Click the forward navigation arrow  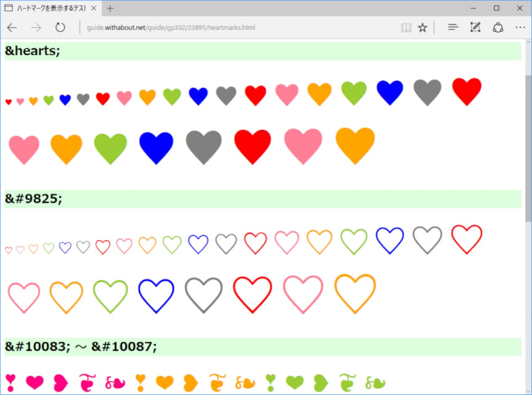click(36, 28)
